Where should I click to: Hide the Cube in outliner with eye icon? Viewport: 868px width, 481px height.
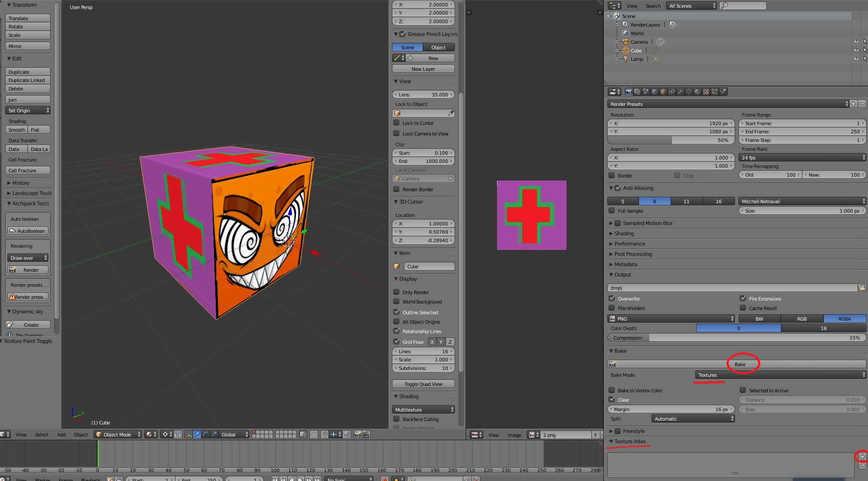(x=856, y=50)
